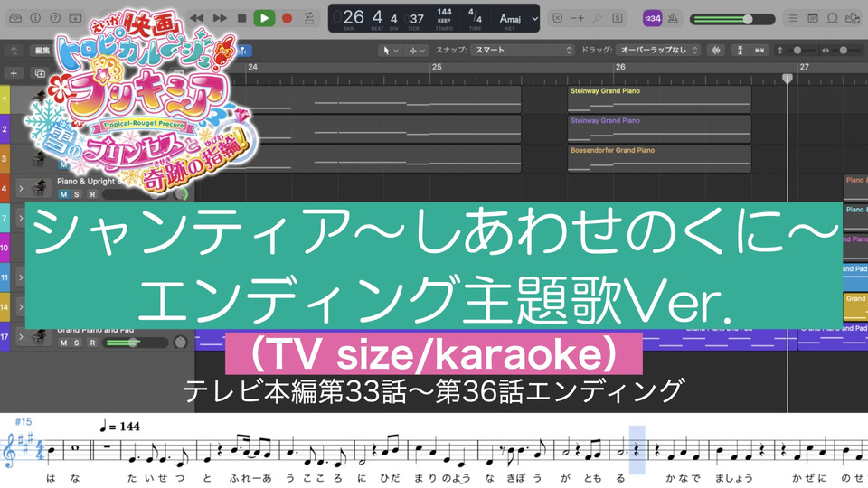Stop playback
The height and width of the screenshot is (488, 868).
242,18
